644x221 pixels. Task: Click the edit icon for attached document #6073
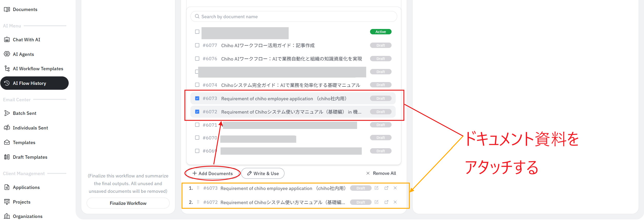coord(376,188)
